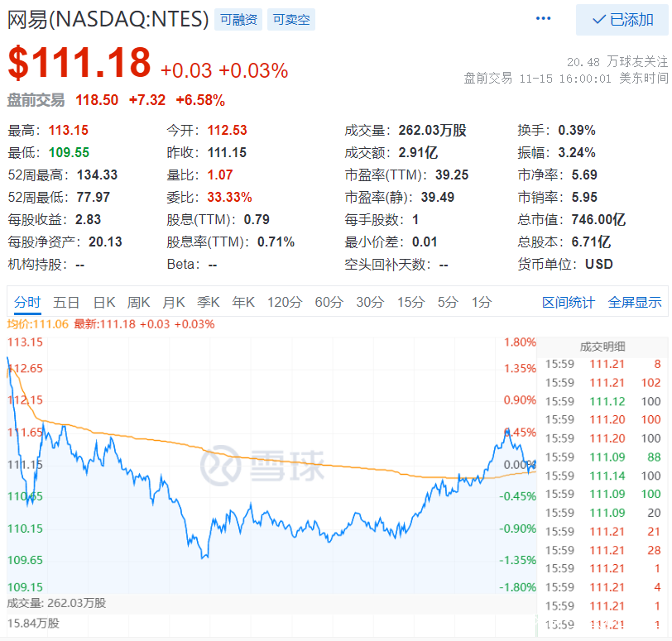Click the 换手 value 0.39%

(577, 130)
